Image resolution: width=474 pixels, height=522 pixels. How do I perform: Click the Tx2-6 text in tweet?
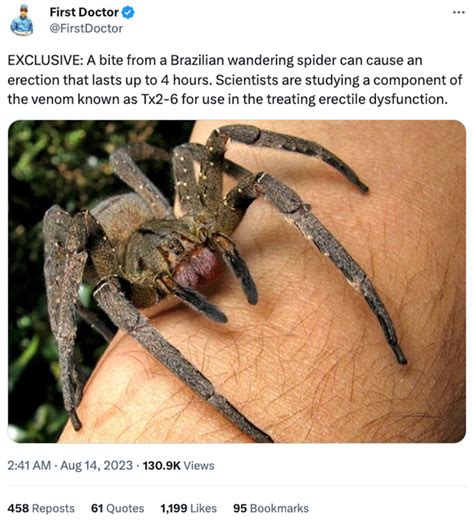(159, 99)
